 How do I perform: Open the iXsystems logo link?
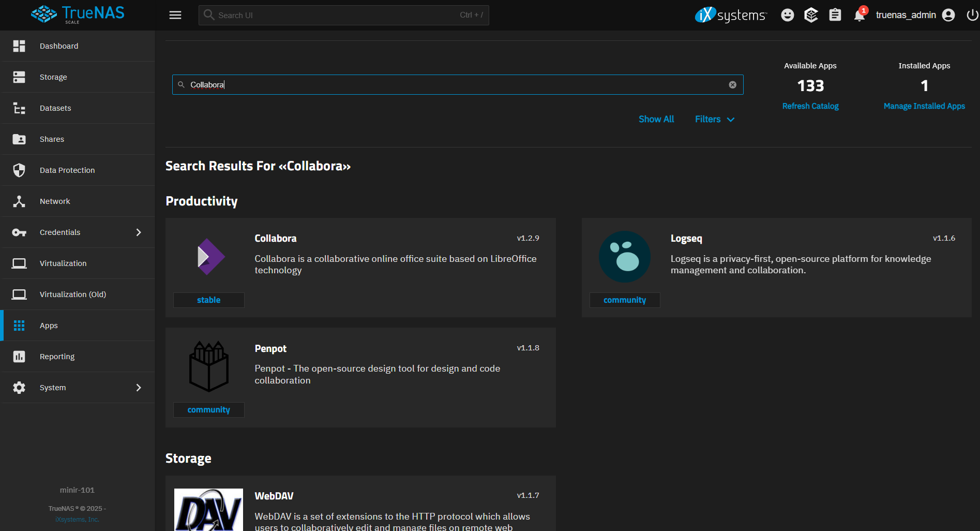pyautogui.click(x=731, y=15)
